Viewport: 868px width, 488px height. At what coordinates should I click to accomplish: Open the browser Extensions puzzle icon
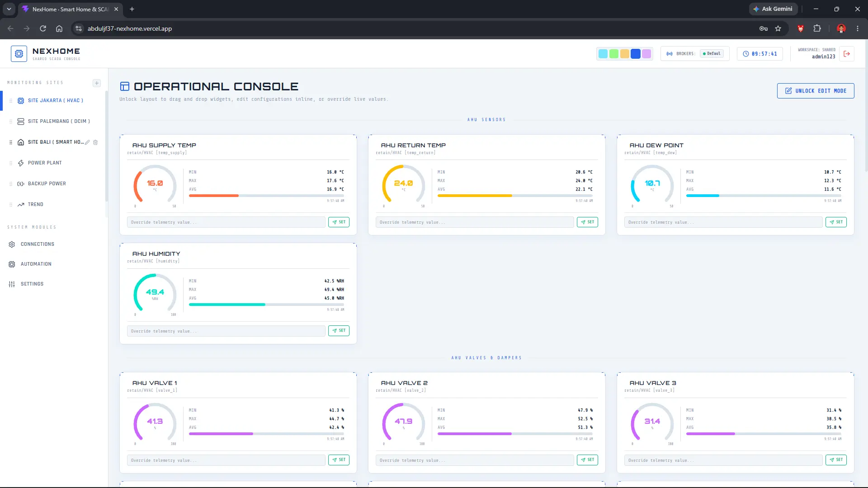pos(817,28)
